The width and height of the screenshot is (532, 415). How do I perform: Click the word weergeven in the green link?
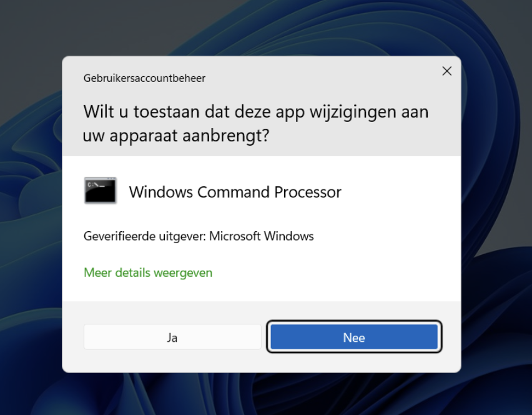pos(183,273)
